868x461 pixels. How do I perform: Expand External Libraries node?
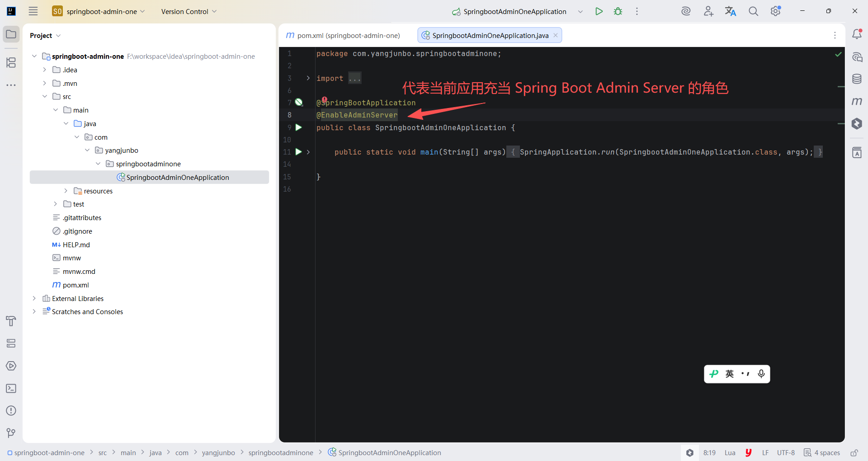pyautogui.click(x=34, y=298)
